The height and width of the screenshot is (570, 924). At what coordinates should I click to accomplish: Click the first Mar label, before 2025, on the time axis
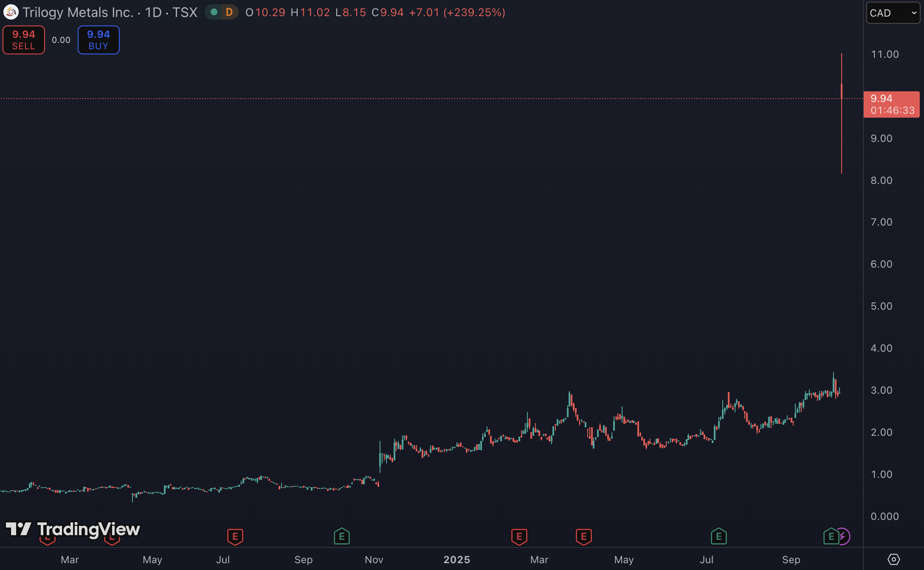click(x=70, y=560)
